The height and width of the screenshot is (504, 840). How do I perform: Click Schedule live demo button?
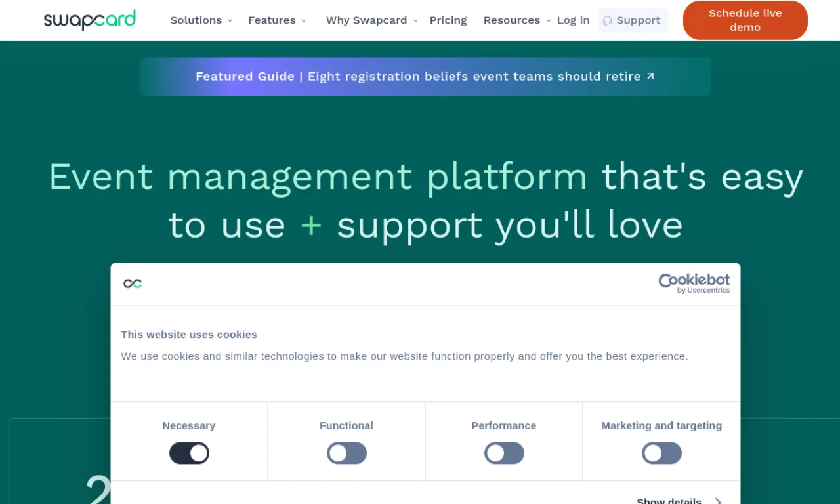pos(745,20)
